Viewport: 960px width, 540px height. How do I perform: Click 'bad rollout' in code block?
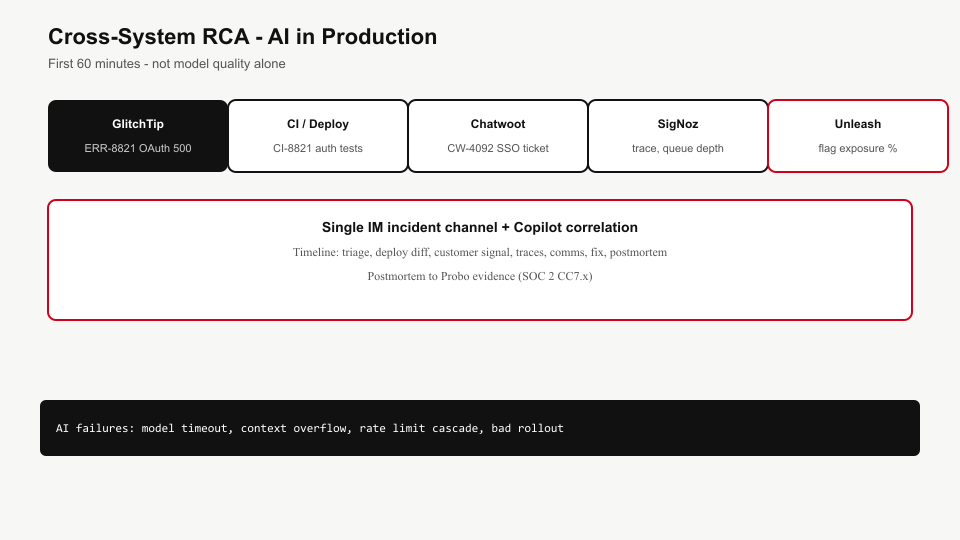(527, 428)
